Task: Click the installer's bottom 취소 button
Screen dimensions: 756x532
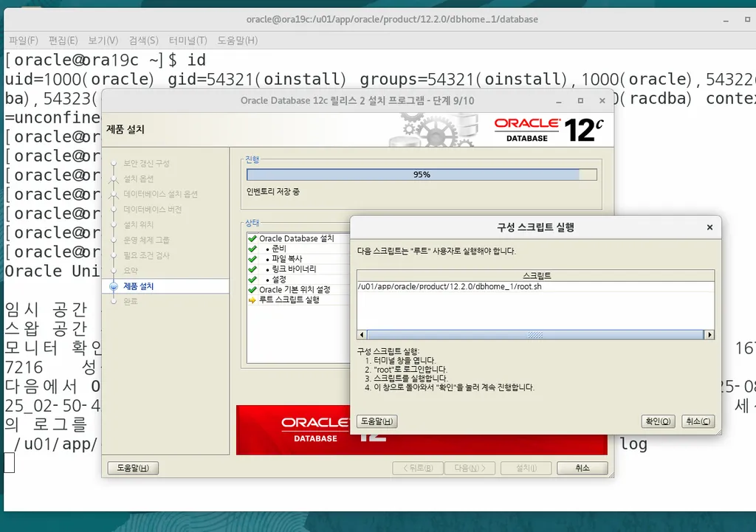Action: click(583, 468)
